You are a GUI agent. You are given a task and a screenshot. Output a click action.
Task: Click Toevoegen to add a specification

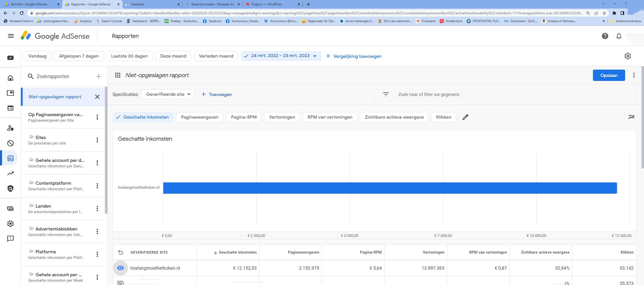point(217,94)
